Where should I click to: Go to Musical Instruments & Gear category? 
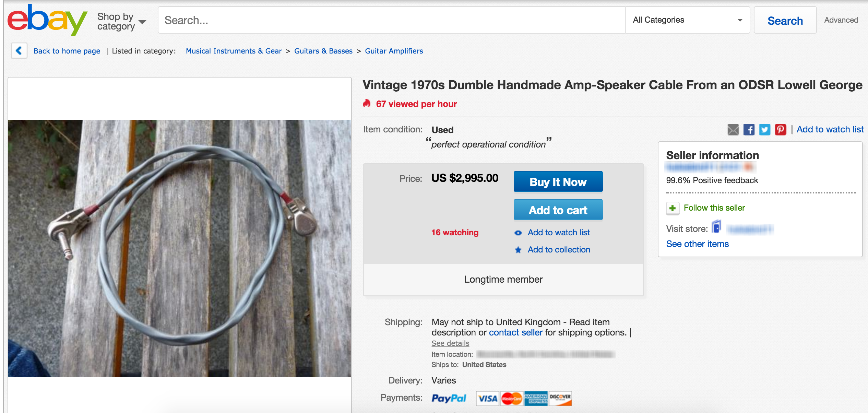coord(234,51)
